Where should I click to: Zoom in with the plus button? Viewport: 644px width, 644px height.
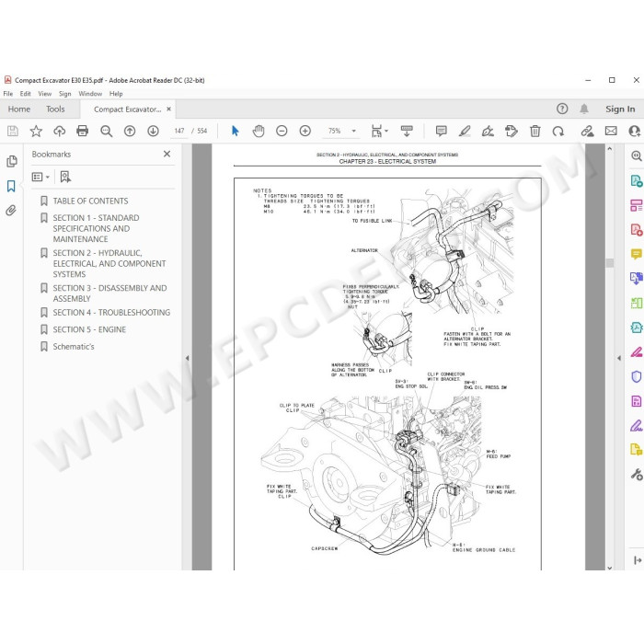[x=305, y=131]
